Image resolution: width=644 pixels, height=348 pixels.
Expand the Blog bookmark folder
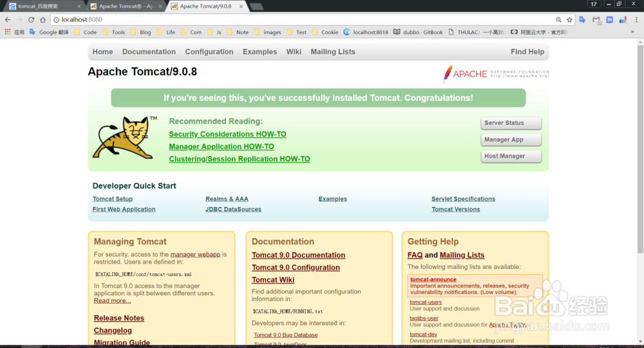(141, 32)
